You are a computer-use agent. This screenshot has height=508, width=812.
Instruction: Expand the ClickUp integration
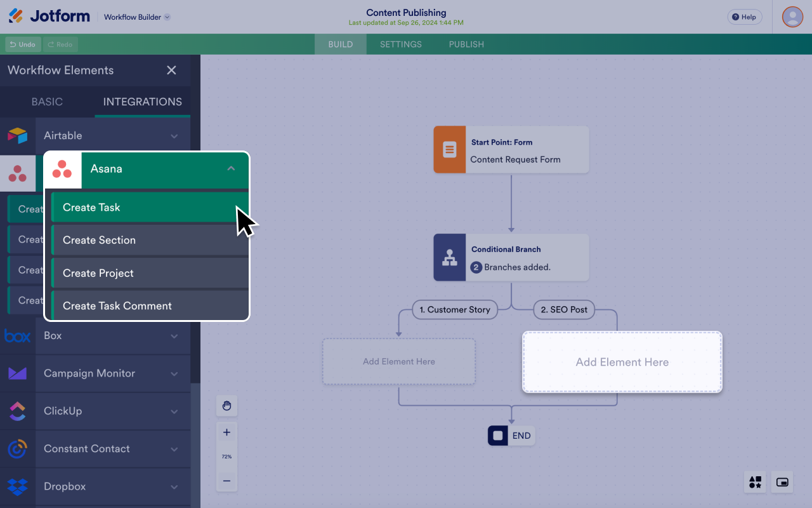pyautogui.click(x=174, y=411)
